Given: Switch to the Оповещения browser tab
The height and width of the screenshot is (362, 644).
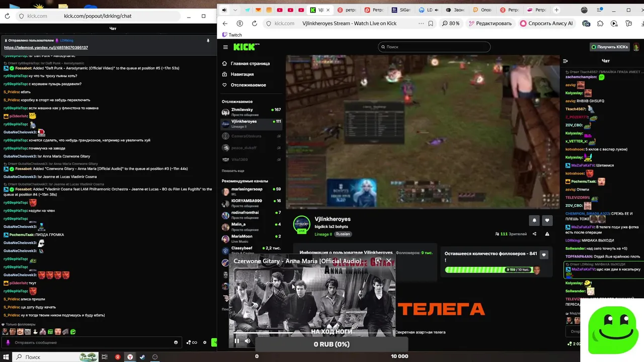Looking at the screenshot, I should (x=482, y=10).
